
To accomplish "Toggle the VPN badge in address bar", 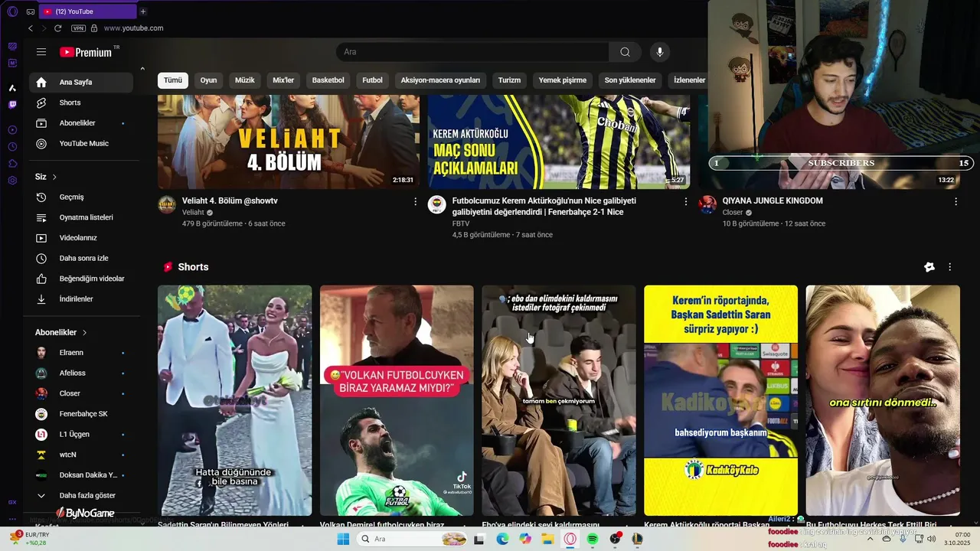I will (x=78, y=28).
